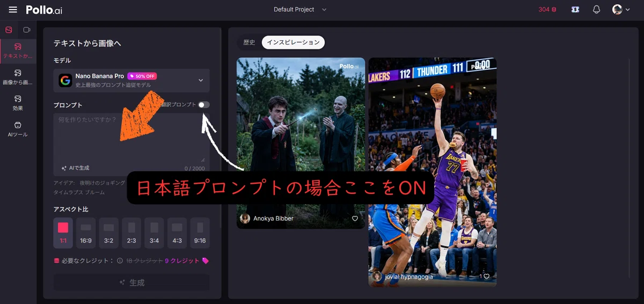Select the 16:9 aspect ratio

[x=86, y=233]
